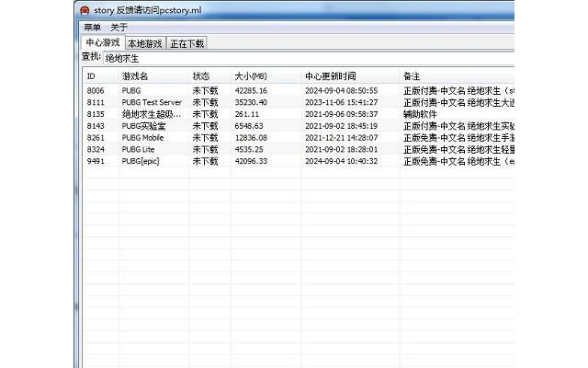Click size value 6548.63

(249, 126)
